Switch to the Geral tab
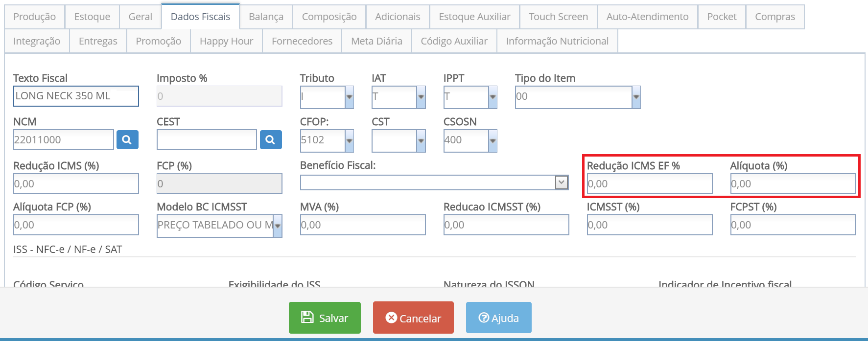Screen dimensions: 868x341 [140, 17]
